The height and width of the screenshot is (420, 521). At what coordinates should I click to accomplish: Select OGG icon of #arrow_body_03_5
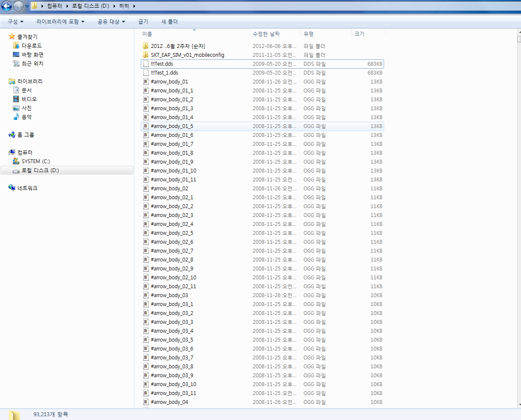146,339
